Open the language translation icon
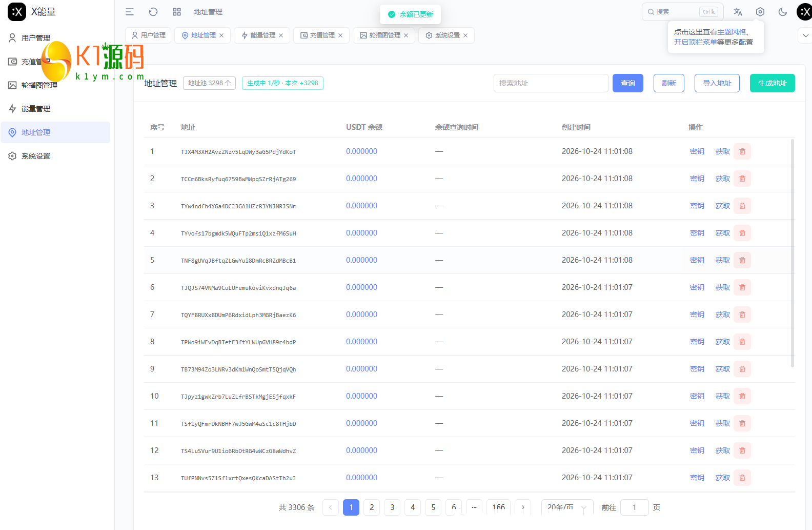Viewport: 812px width, 530px height. point(738,12)
